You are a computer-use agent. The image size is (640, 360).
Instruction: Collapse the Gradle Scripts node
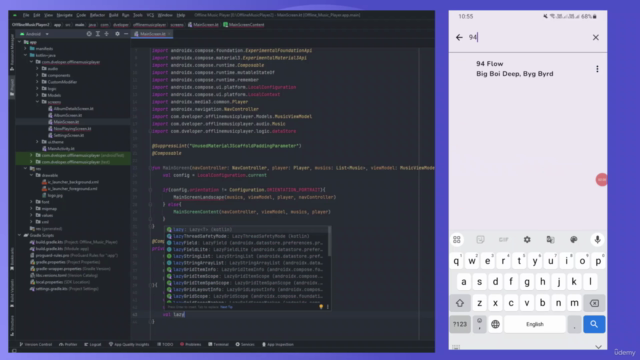point(20,235)
